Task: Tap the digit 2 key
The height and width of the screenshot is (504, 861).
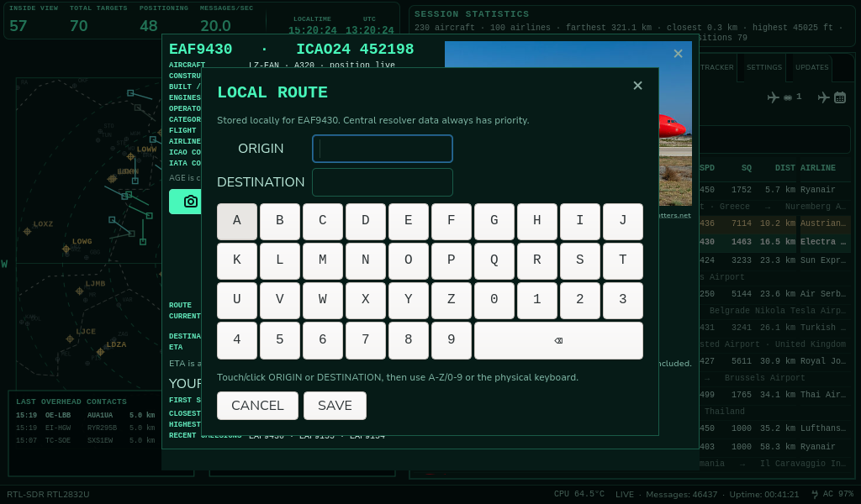Action: [x=580, y=301]
